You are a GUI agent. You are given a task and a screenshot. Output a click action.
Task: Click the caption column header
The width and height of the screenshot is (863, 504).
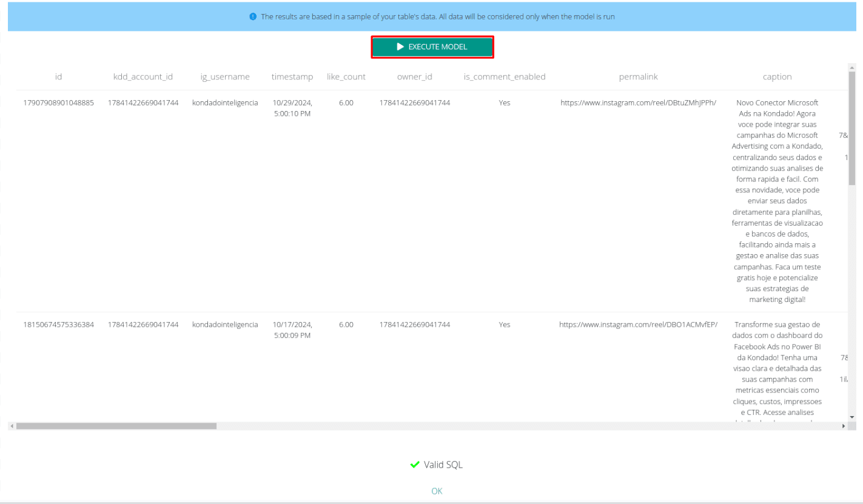(777, 77)
